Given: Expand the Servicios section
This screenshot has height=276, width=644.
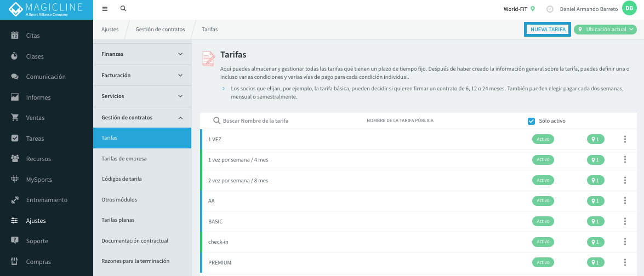Looking at the screenshot, I should click(x=142, y=96).
